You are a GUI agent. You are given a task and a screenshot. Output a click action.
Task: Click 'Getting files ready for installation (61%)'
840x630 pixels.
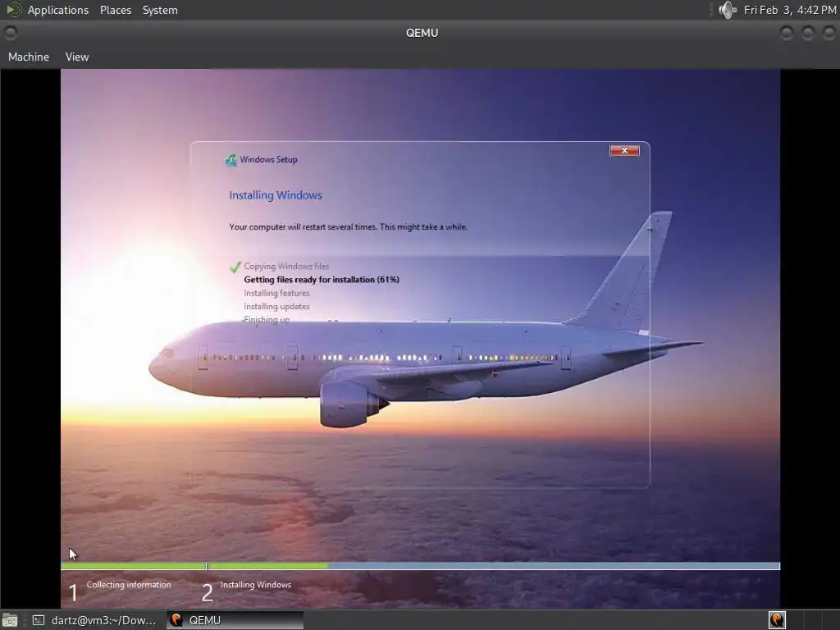(x=322, y=280)
